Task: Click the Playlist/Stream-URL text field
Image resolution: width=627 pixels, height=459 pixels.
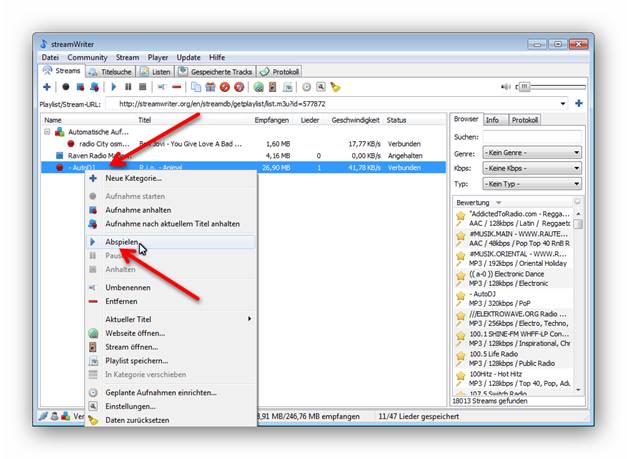Action: [x=332, y=104]
